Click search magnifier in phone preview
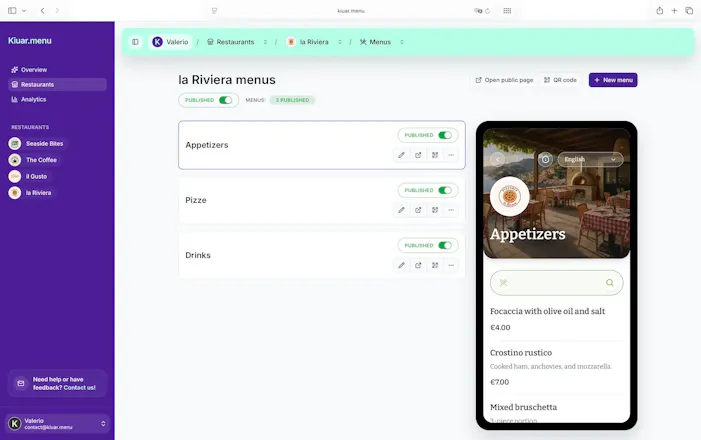 tap(609, 283)
